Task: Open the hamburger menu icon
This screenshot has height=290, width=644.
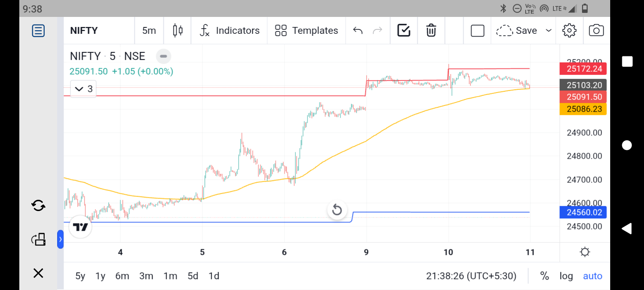Action: (x=38, y=31)
